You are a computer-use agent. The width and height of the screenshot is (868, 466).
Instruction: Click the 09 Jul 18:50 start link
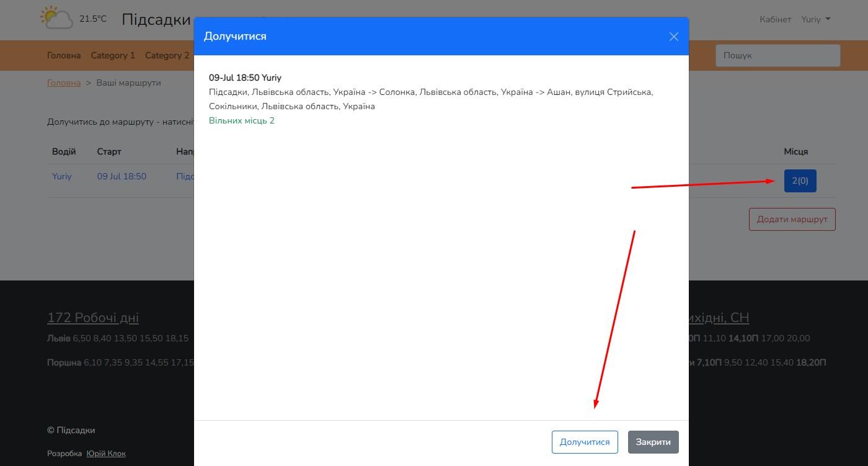pos(122,176)
